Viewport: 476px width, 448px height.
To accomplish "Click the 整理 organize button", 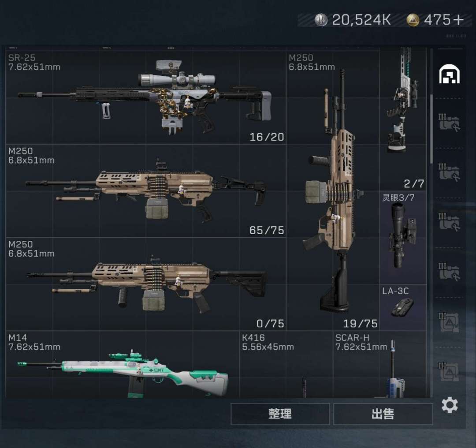I will pyautogui.click(x=280, y=414).
